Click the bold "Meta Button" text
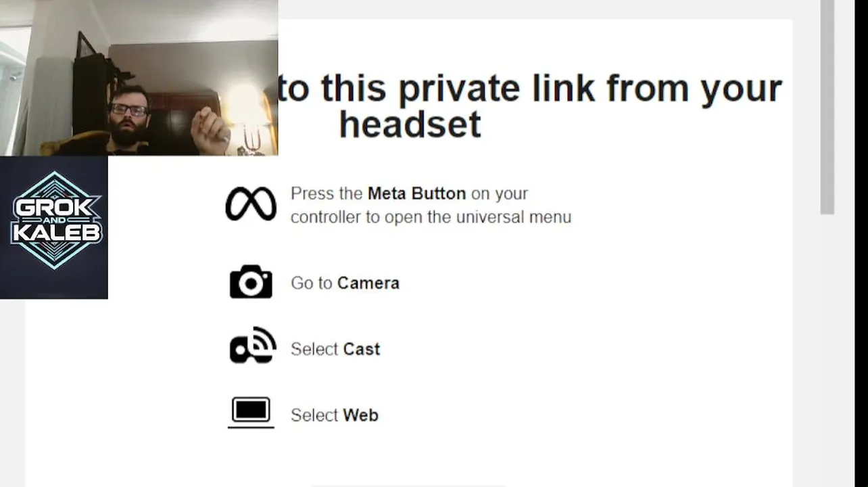868x487 pixels. click(x=416, y=193)
